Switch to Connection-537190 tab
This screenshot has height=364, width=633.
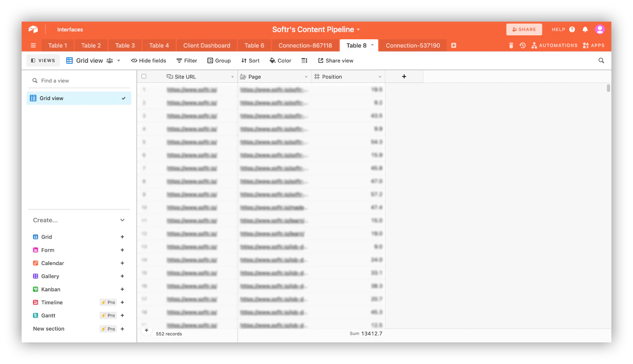(413, 46)
